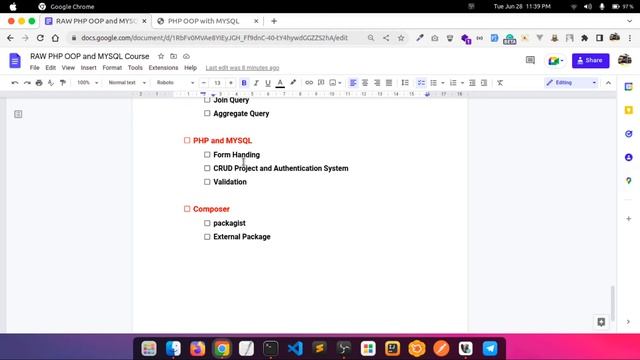Open the last edit history link
Screen dimensions: 640x360
[x=242, y=68]
